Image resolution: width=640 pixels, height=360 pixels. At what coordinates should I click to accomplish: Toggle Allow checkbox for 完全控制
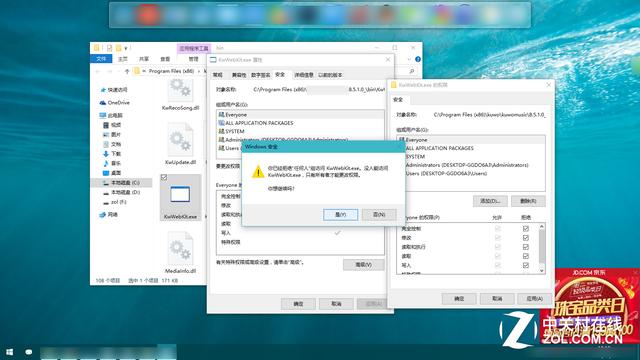click(x=498, y=229)
